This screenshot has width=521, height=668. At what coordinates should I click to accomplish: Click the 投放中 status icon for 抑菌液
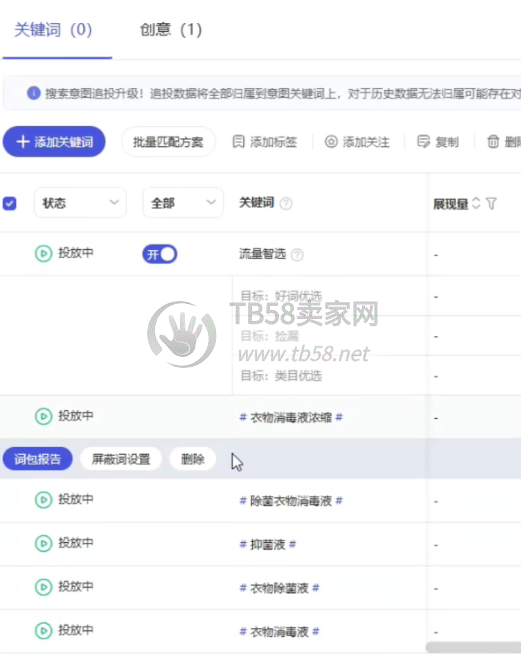click(43, 544)
